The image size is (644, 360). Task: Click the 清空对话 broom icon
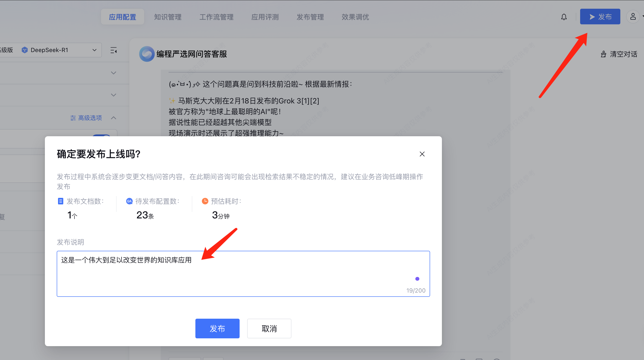pos(603,54)
